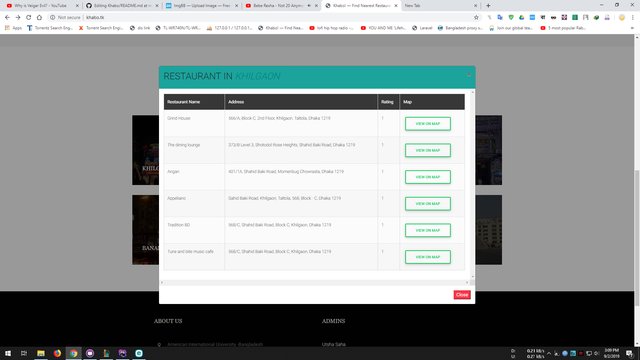Open the Chrome profile avatar
Viewport: 640px width, 360px height.
(622, 18)
